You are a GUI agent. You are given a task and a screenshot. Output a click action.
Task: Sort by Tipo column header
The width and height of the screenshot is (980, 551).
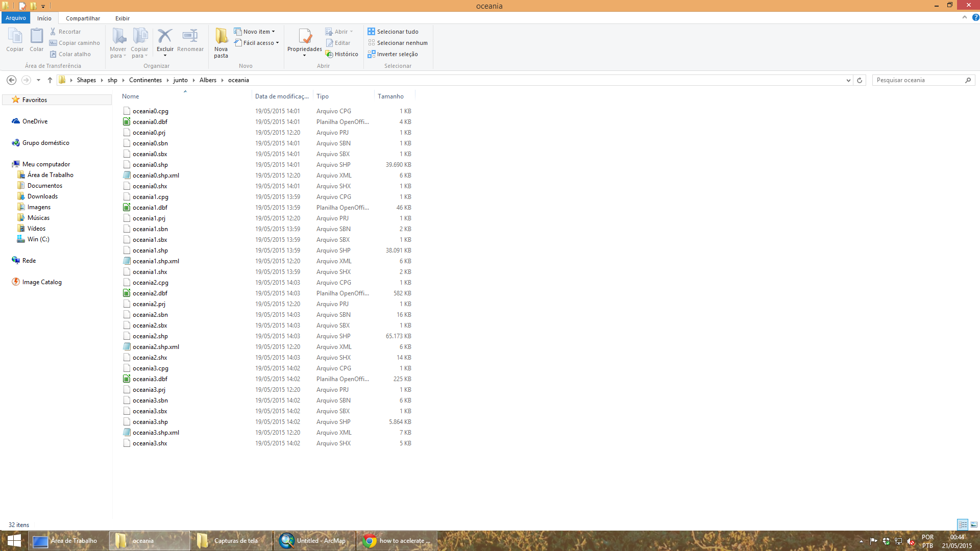(x=344, y=96)
